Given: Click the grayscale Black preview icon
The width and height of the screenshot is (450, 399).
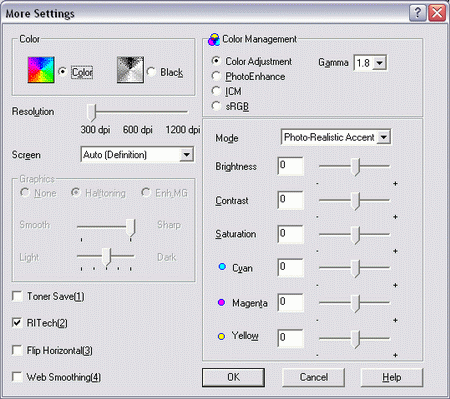Looking at the screenshot, I should pyautogui.click(x=130, y=70).
